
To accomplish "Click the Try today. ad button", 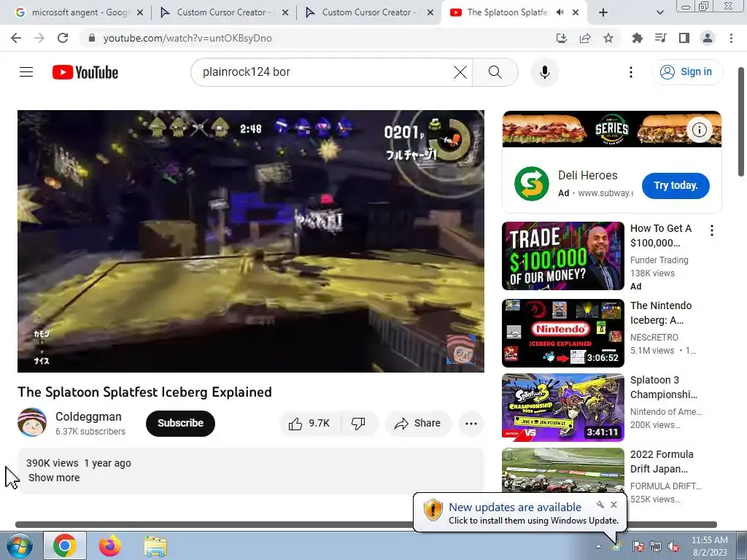I will tap(676, 186).
